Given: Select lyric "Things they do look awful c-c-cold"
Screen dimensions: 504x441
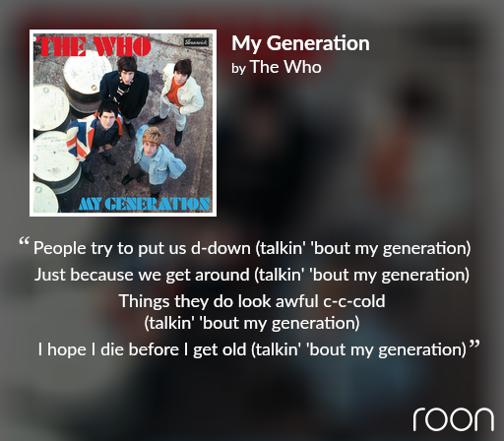Looking at the screenshot, I should point(252,301).
